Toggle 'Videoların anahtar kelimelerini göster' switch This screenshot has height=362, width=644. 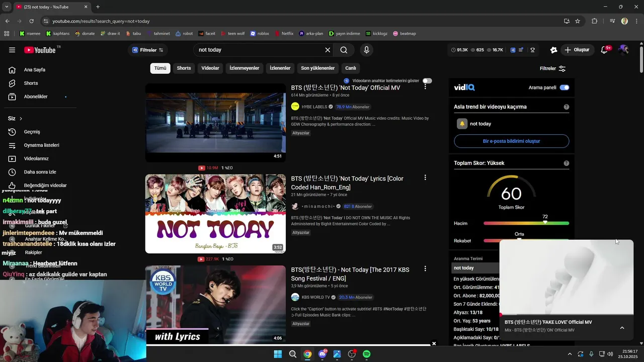427,80
